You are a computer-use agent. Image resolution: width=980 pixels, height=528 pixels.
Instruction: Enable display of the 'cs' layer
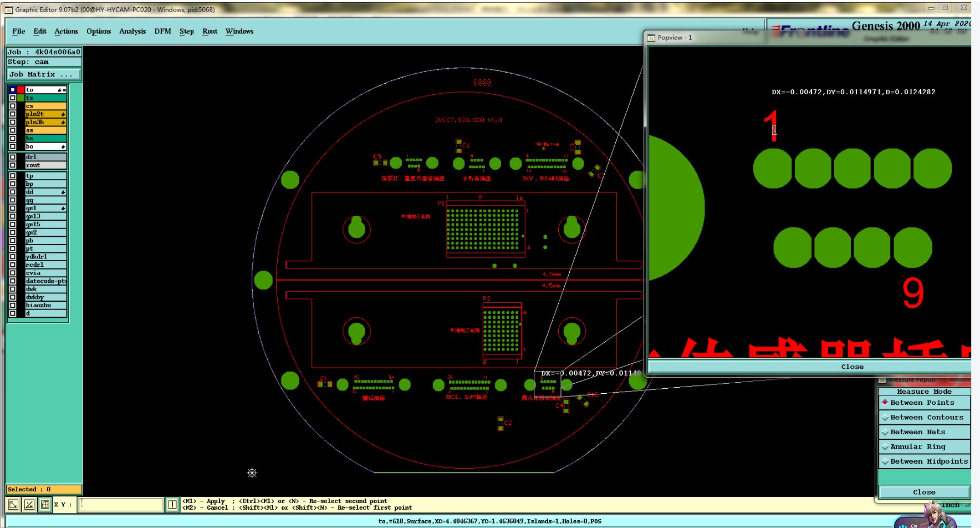(13, 106)
